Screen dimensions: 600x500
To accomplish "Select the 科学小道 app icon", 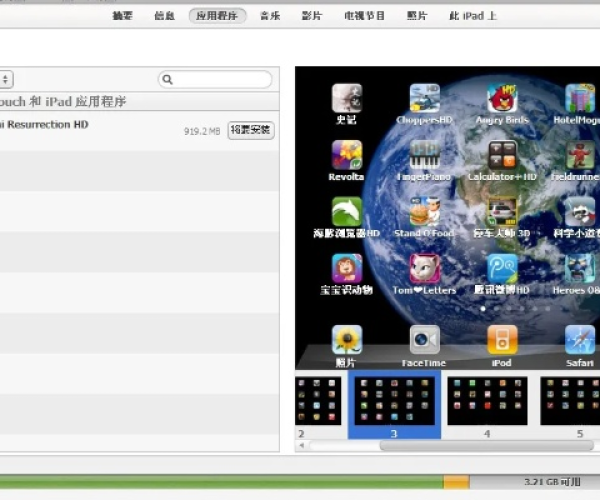I will click(x=580, y=211).
